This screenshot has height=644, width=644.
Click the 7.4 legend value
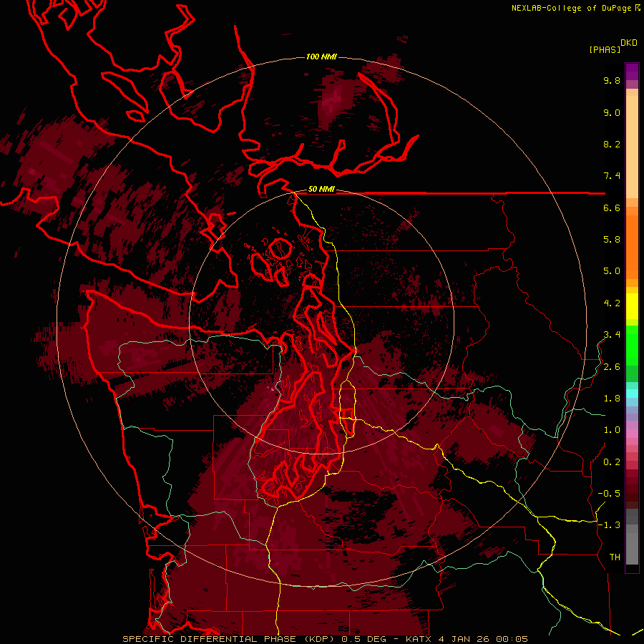(612, 176)
